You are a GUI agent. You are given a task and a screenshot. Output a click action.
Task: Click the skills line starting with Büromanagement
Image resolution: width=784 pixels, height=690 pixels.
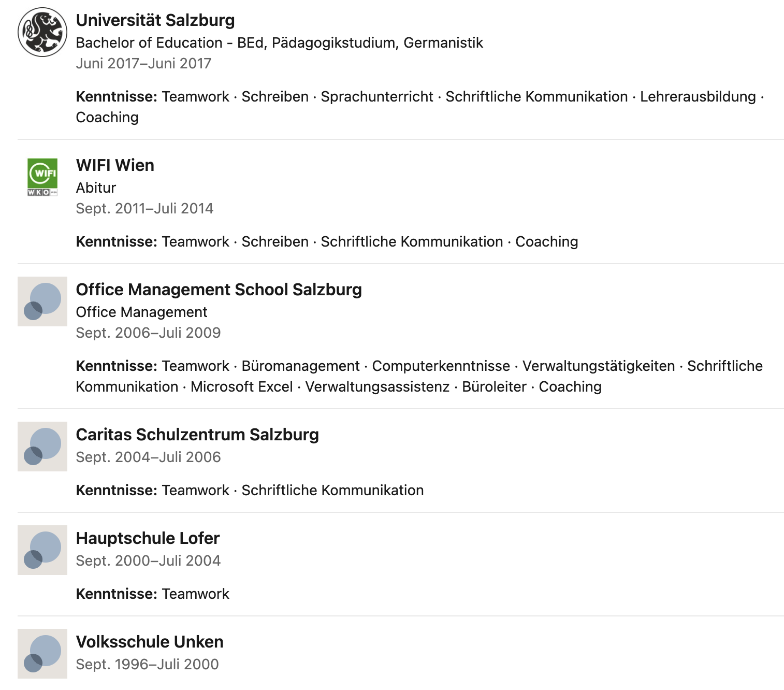pyautogui.click(x=419, y=366)
